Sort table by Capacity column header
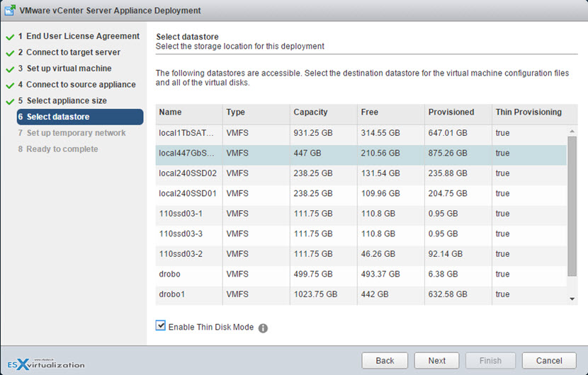 click(x=324, y=112)
